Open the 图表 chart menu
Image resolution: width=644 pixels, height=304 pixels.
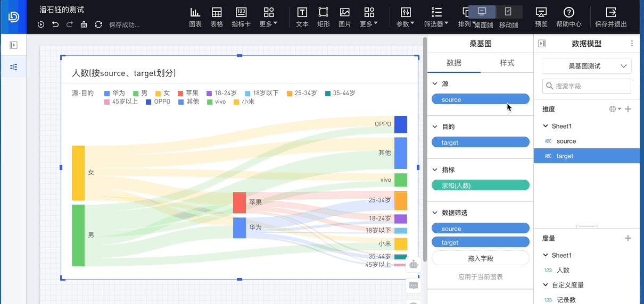coord(195,17)
